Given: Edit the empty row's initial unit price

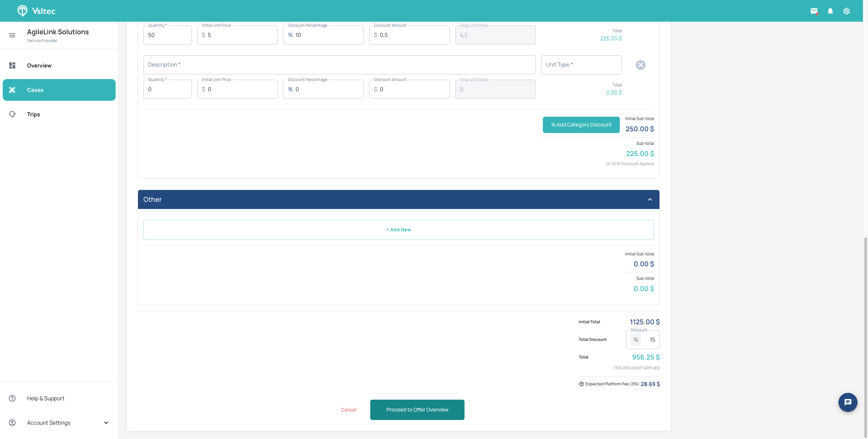Looking at the screenshot, I should [237, 89].
